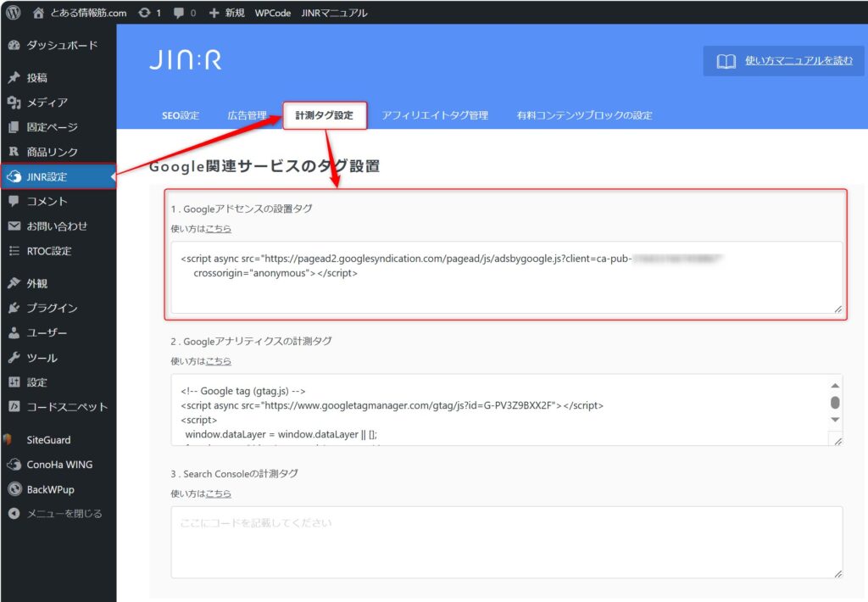Screen dimensions: 868x602
Task: Click the collapse menu arrow icon
Action: (x=14, y=513)
